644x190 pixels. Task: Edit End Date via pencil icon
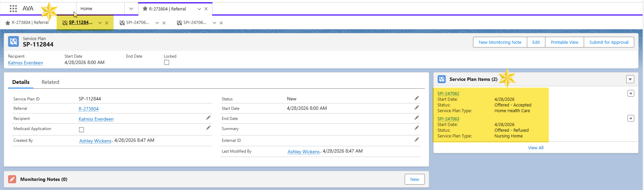click(417, 118)
